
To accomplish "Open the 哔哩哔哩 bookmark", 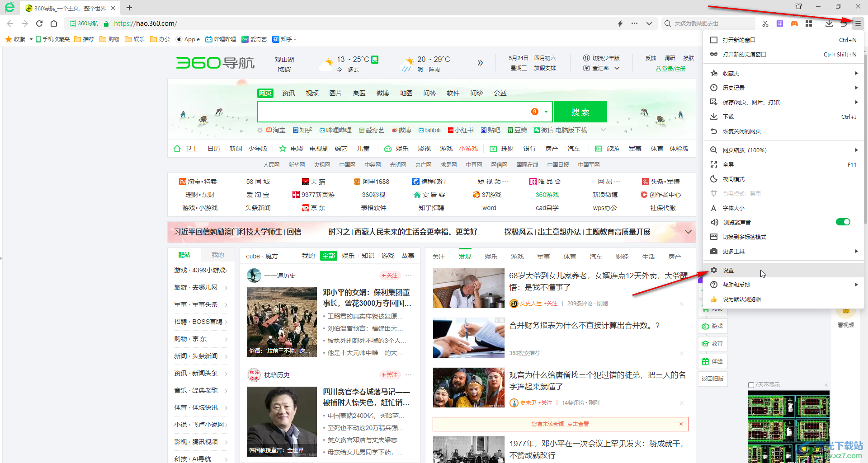I will [221, 39].
